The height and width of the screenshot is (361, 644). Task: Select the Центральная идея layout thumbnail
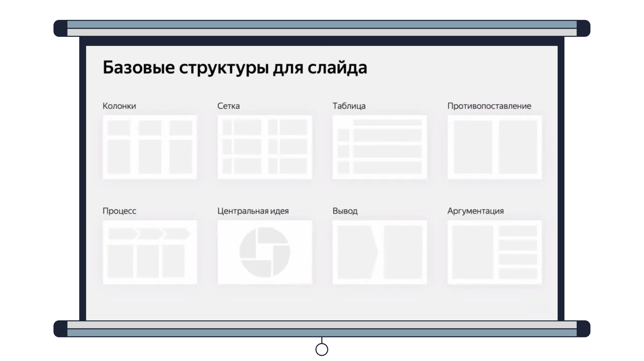point(265,252)
